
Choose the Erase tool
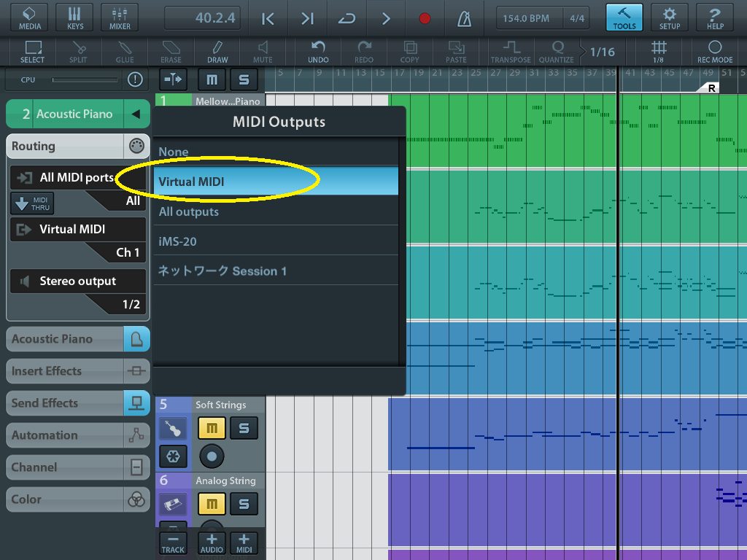pyautogui.click(x=171, y=52)
